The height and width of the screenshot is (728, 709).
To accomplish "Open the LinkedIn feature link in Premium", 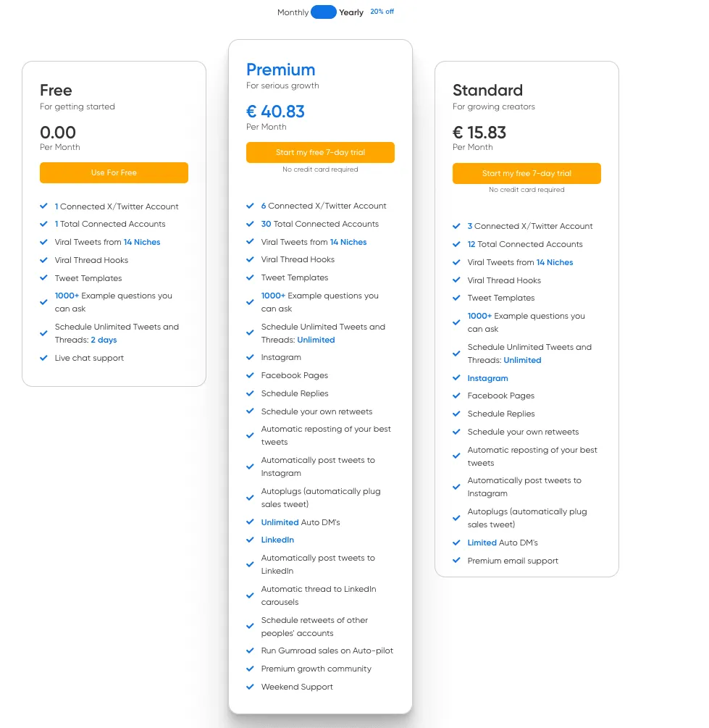I will (x=277, y=540).
